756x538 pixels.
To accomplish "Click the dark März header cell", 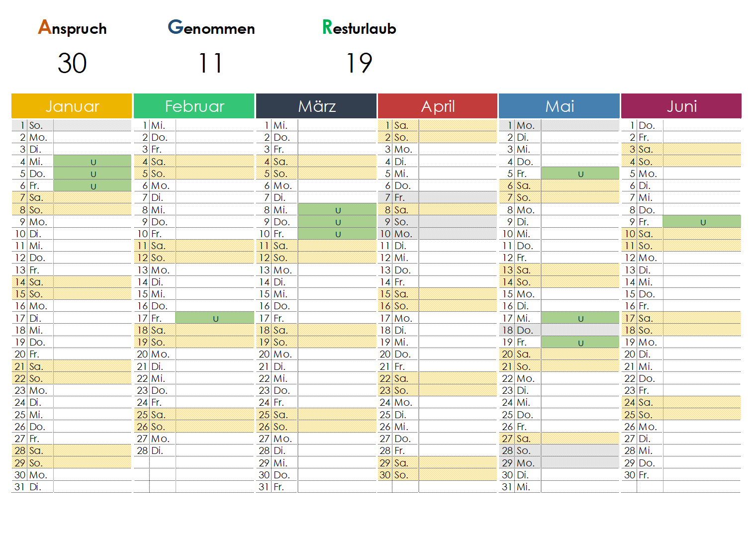I will [316, 106].
